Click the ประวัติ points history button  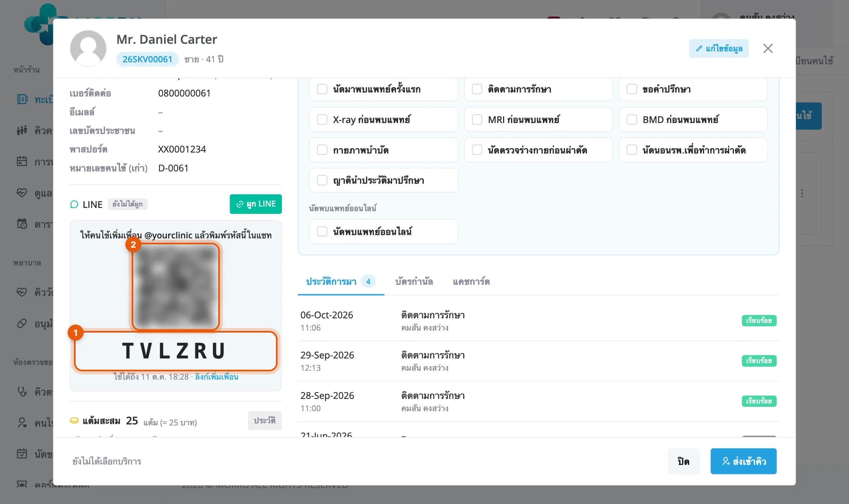[x=264, y=420]
